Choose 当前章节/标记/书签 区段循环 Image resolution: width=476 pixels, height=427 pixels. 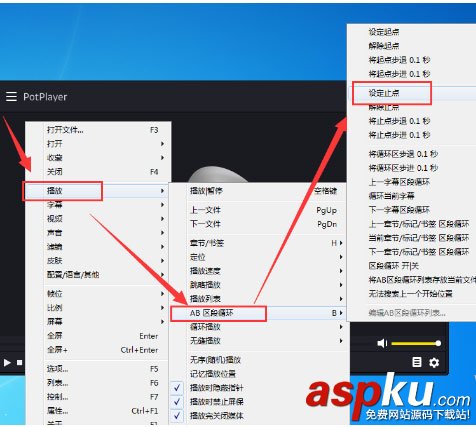coord(412,238)
